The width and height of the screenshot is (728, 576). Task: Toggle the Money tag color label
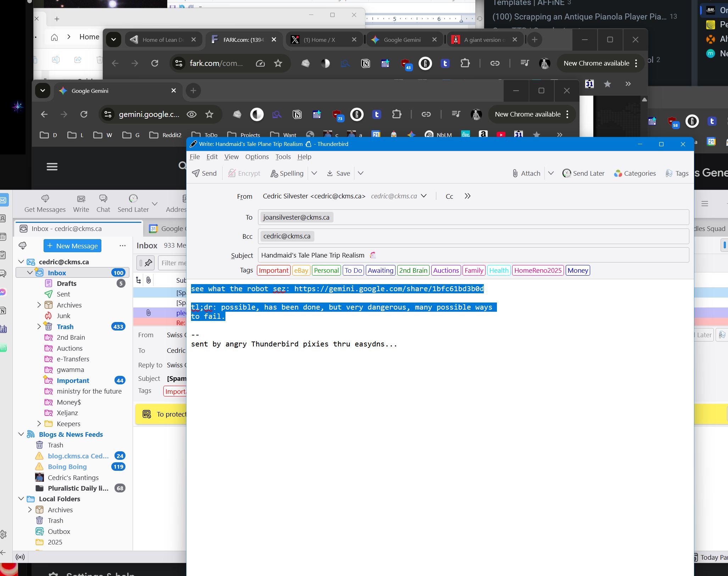click(577, 270)
